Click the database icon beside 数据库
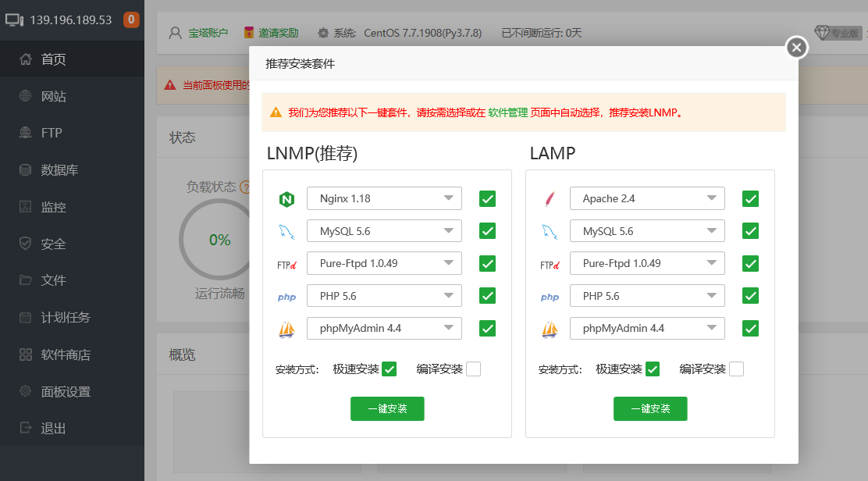868x481 pixels. coord(26,169)
